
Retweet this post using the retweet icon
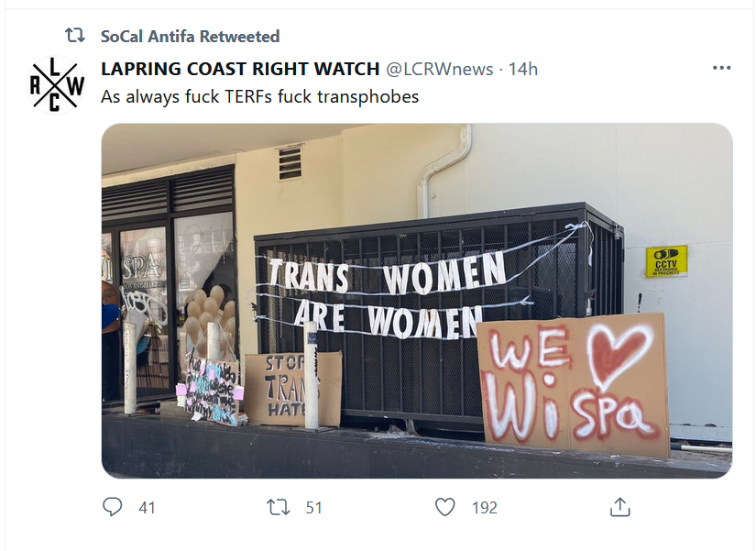pos(279,507)
